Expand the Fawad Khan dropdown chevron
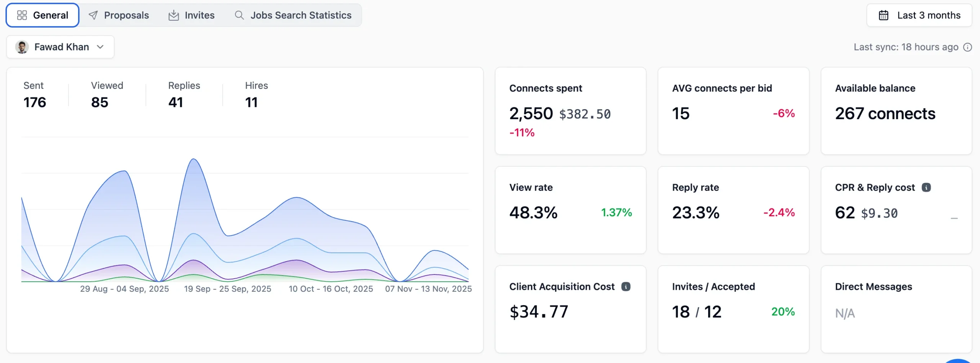 (100, 47)
